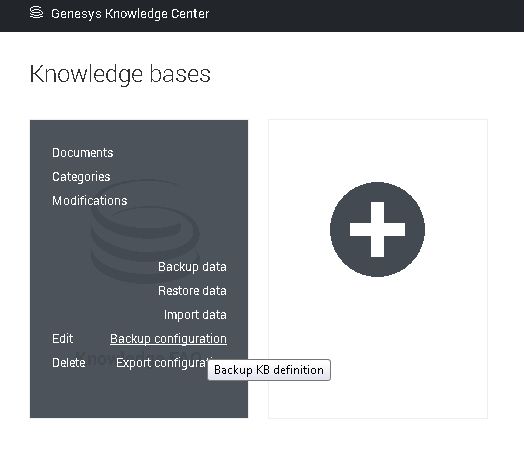
Task: Open Documents of the knowledge base
Action: click(83, 153)
